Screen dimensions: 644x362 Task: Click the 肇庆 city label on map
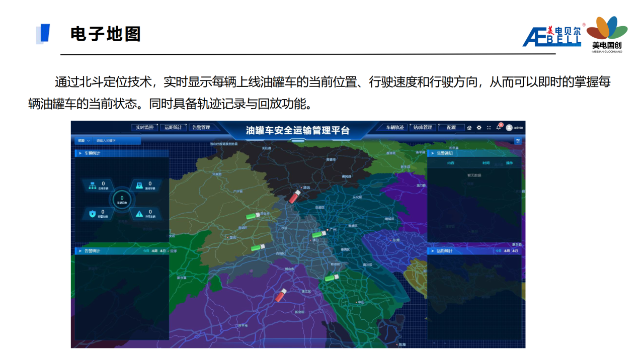click(232, 237)
